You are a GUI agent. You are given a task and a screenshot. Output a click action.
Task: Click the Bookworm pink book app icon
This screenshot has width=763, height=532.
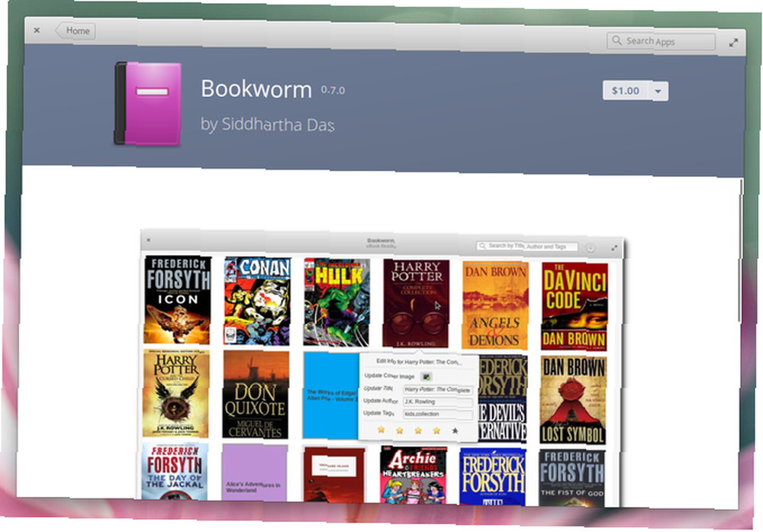148,104
